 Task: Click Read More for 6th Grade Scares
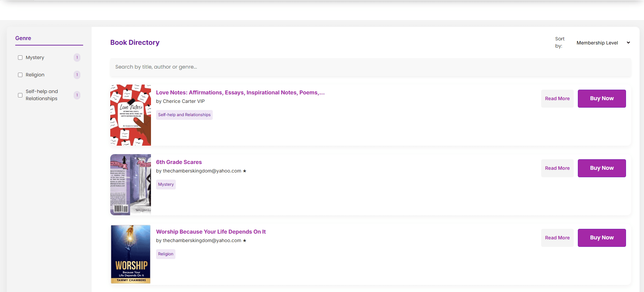tap(557, 168)
